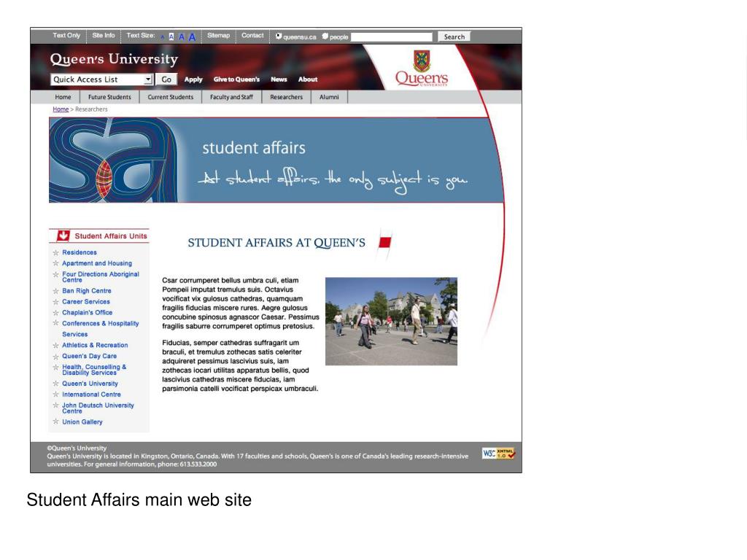Go to the Researchers tab
Image resolution: width=747 pixels, height=560 pixels.
tap(286, 97)
